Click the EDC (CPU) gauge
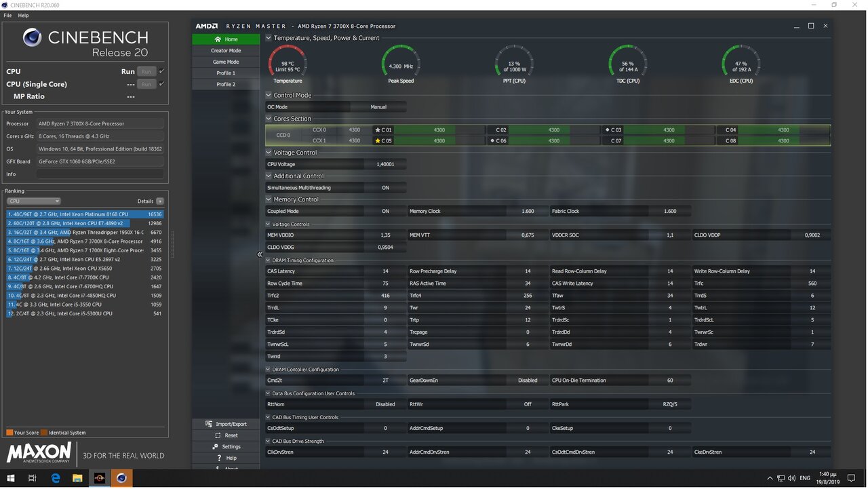This screenshot has height=489, width=868. tap(741, 64)
